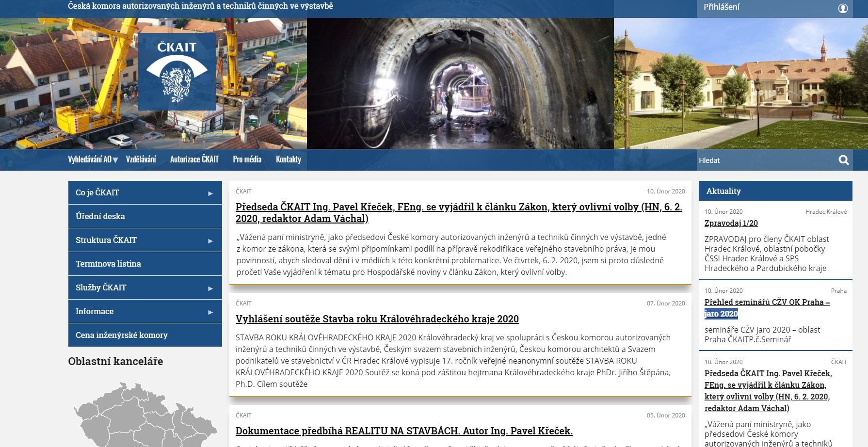Click the courtyard building banner photo
868x447 pixels.
[x=741, y=83]
